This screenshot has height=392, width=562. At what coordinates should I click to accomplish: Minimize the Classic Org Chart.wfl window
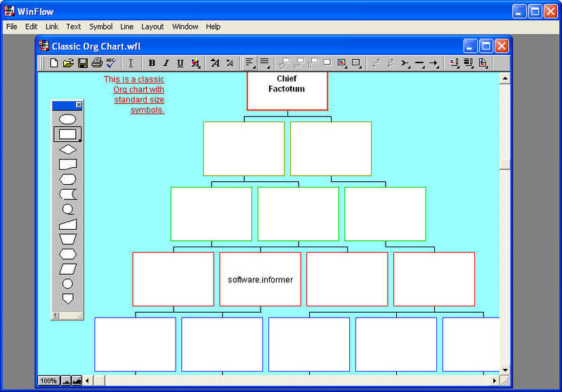[470, 46]
